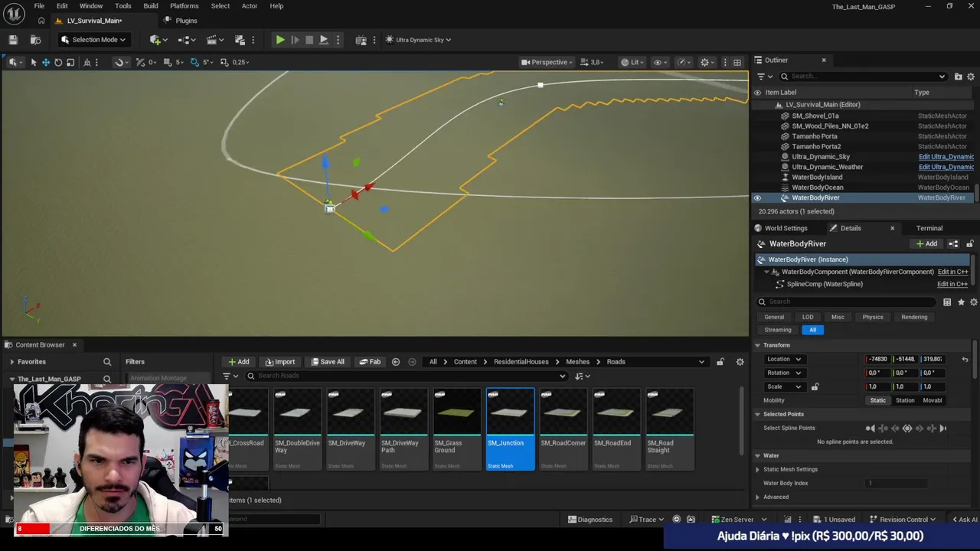Click the viewport layout grid icon

(737, 62)
